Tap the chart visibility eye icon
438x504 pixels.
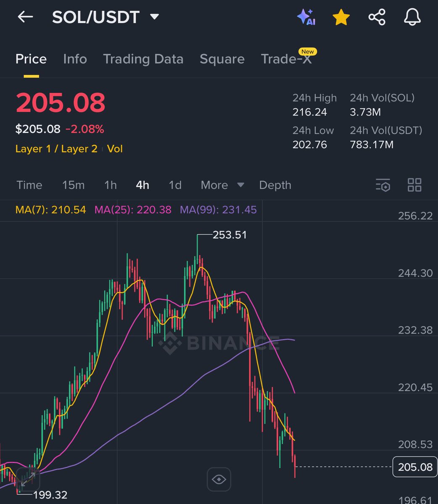coord(219,479)
